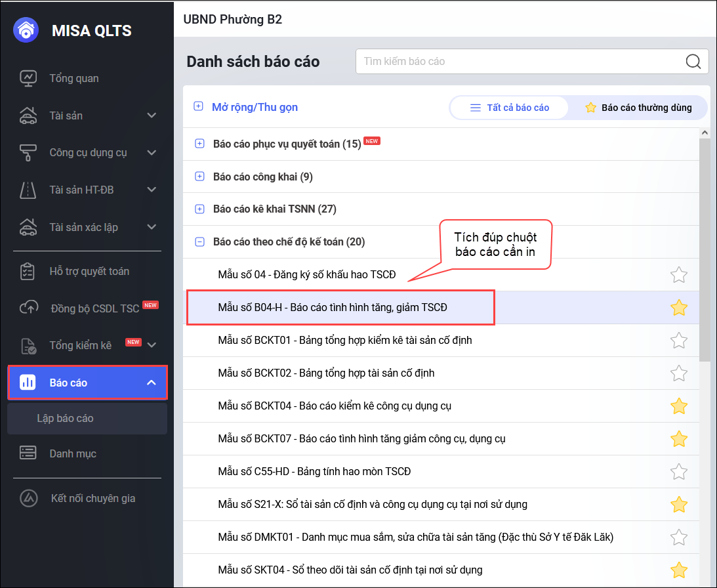This screenshot has height=588, width=717.
Task: Open Mẫu số BCKT02 Bảng tổng hợp tài sản
Action: click(326, 373)
